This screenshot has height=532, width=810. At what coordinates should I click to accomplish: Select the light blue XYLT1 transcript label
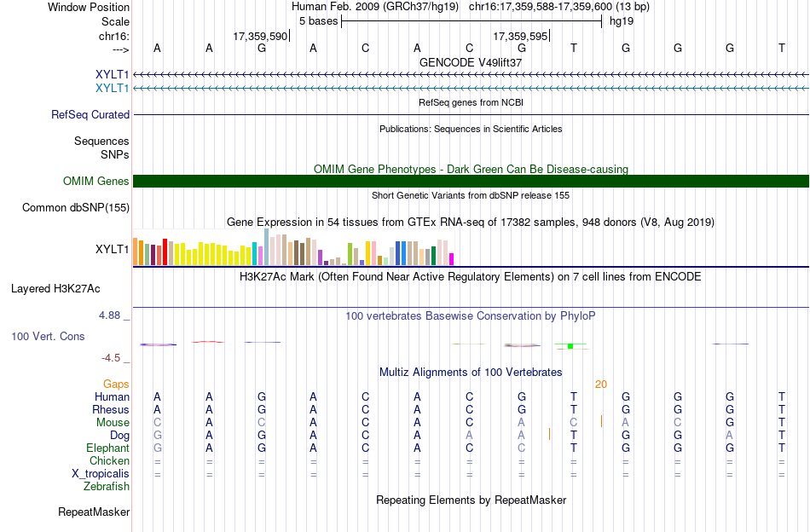coord(112,89)
